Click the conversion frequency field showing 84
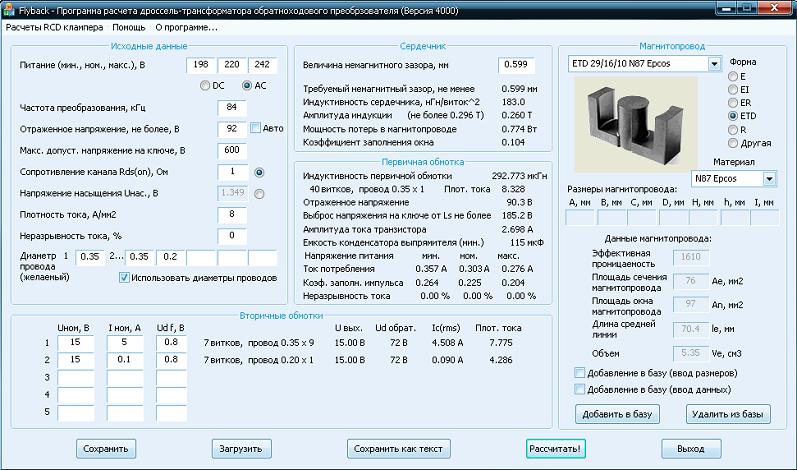Screen dimensions: 797x470 [231, 107]
